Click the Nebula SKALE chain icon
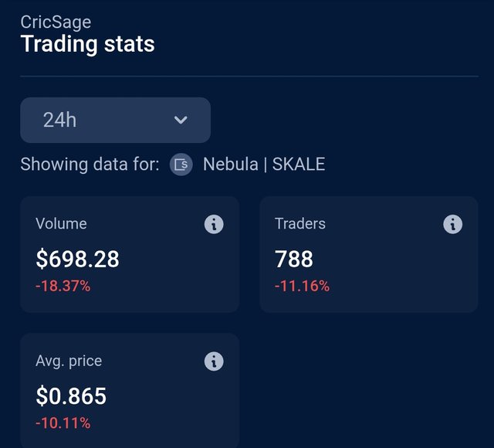The height and width of the screenshot is (448, 494). click(x=181, y=165)
